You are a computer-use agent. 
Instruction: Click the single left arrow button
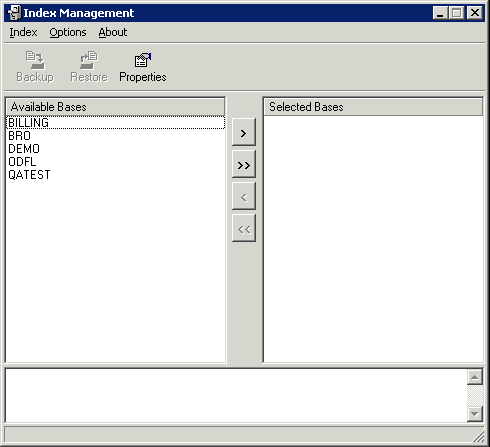244,196
